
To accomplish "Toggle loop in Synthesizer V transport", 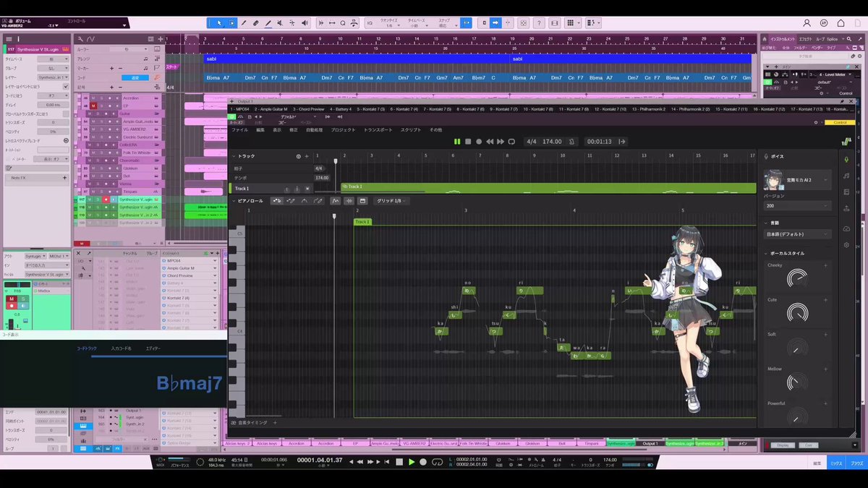I will 511,142.
